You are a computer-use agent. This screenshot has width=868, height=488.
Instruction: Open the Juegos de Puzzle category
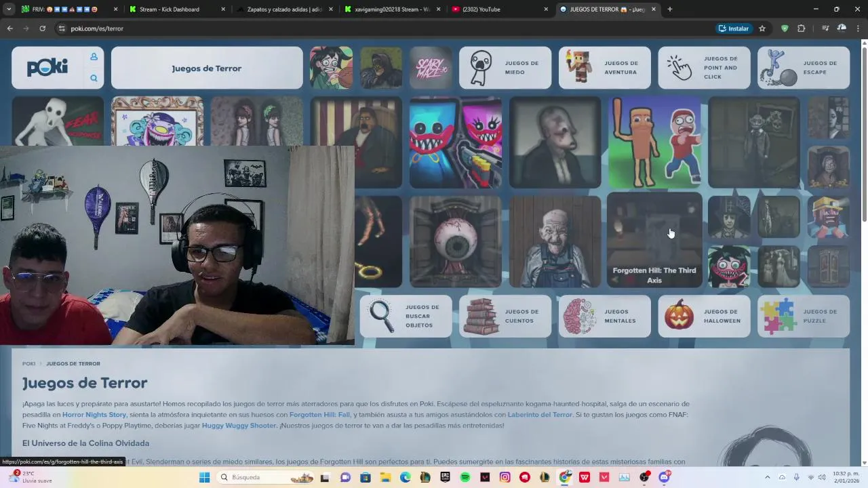[x=804, y=317]
